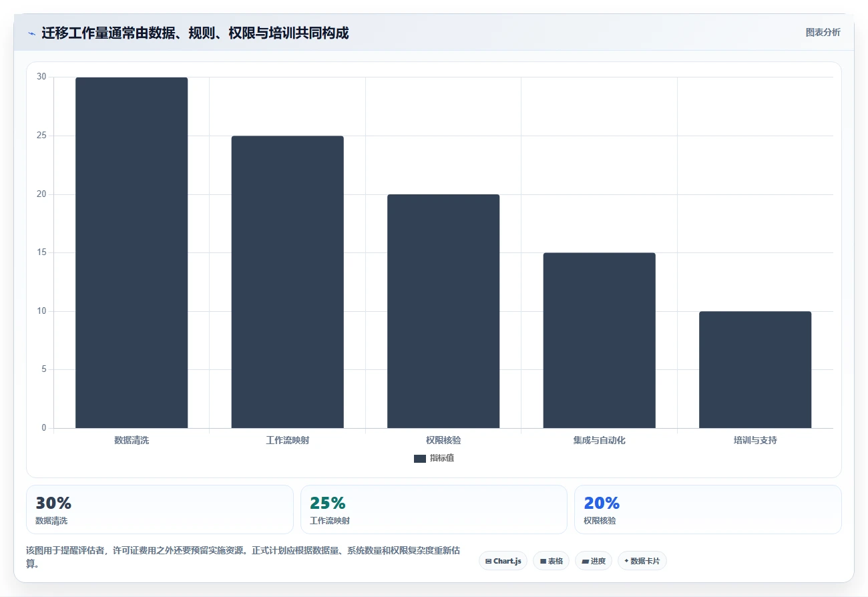Click the bar icon in the 进度 chip
The image size is (868, 597).
pos(585,562)
